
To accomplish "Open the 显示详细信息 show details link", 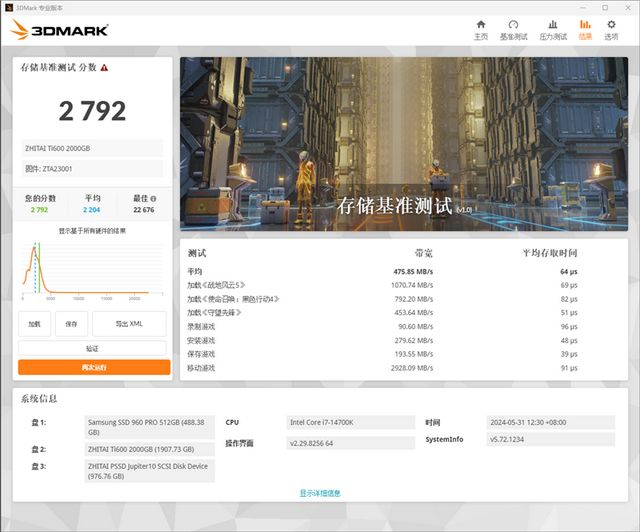I will tap(320, 493).
